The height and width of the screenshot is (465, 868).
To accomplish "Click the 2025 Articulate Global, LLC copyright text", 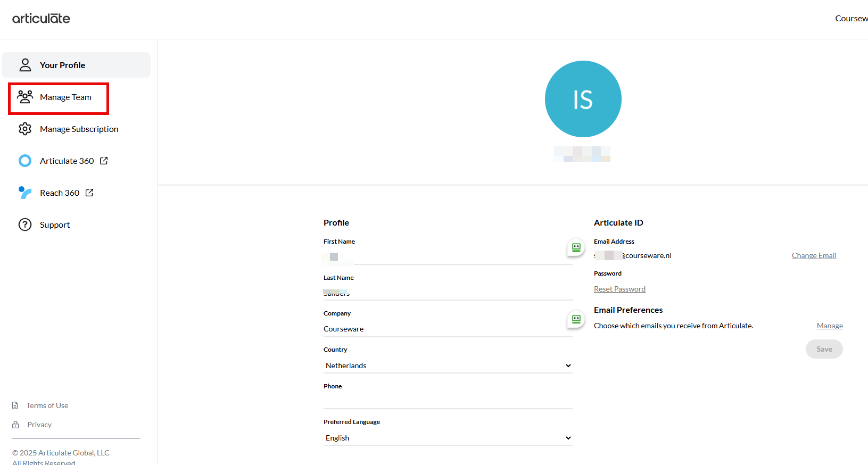I will tap(61, 453).
